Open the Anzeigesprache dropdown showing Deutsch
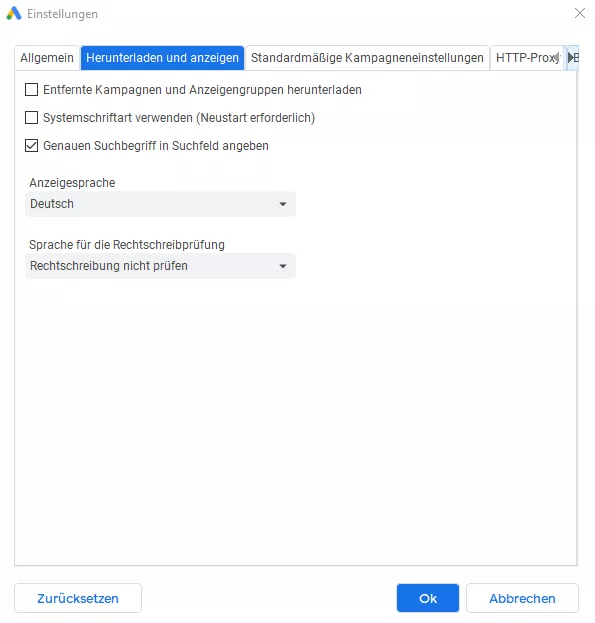This screenshot has width=595, height=623. click(160, 204)
